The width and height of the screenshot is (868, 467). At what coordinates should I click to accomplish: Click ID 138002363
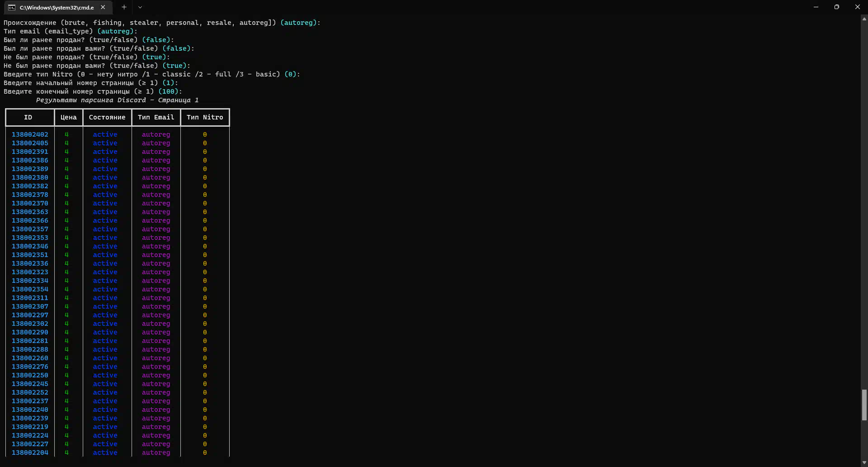click(x=30, y=212)
